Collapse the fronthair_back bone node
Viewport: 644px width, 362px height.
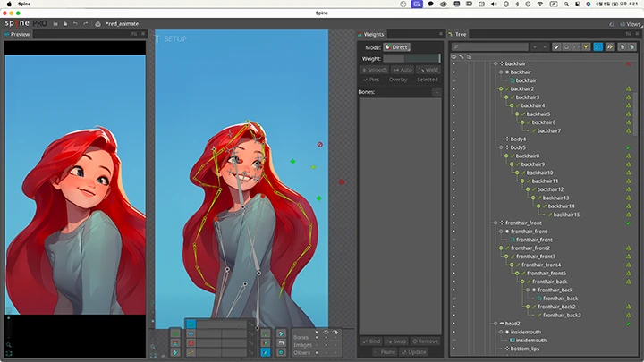(522, 282)
